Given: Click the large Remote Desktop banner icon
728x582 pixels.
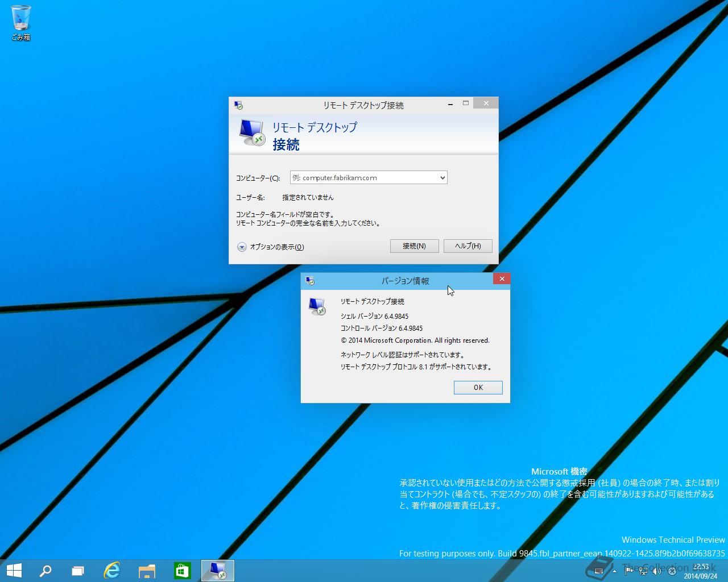Looking at the screenshot, I should tap(252, 132).
